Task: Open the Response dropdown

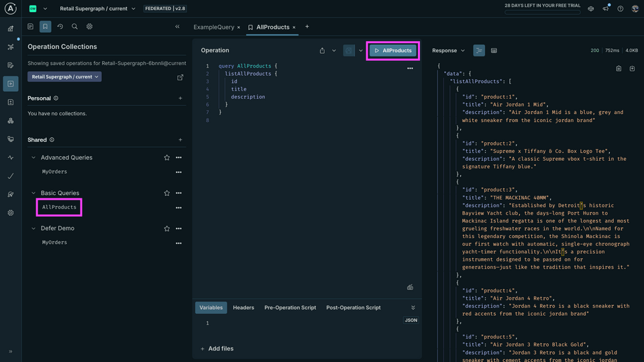Action: point(449,50)
